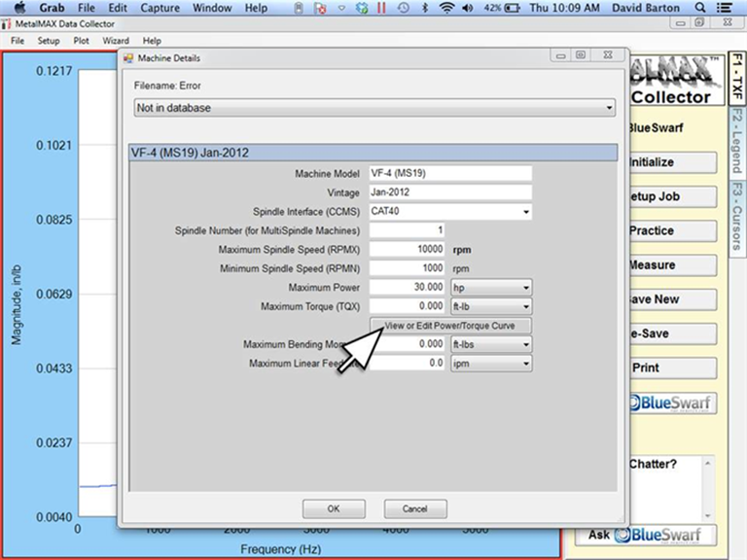The height and width of the screenshot is (560, 747).
Task: Open the MetalMAX File menu
Action: (x=18, y=41)
